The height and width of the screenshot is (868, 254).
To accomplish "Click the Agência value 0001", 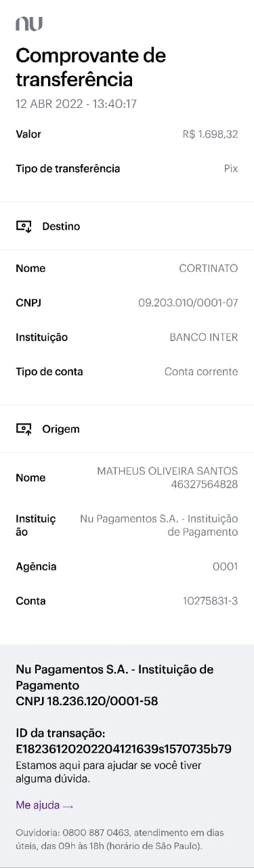I will (226, 566).
